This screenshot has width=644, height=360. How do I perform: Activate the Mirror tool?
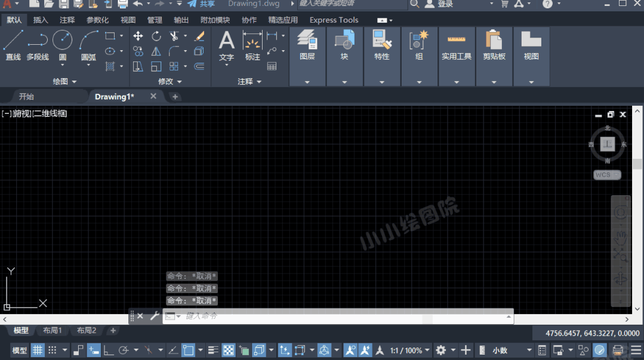point(156,51)
